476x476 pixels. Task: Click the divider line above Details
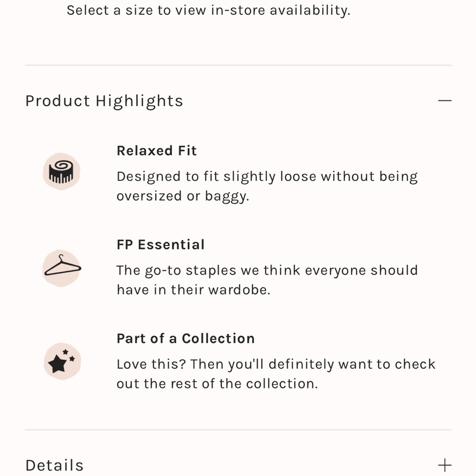click(238, 430)
